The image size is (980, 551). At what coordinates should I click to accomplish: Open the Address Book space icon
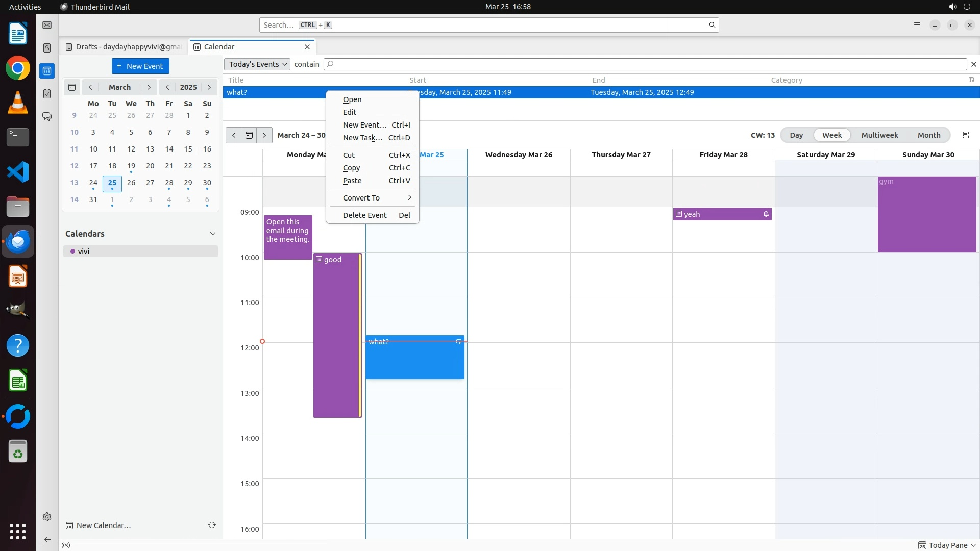tap(47, 48)
